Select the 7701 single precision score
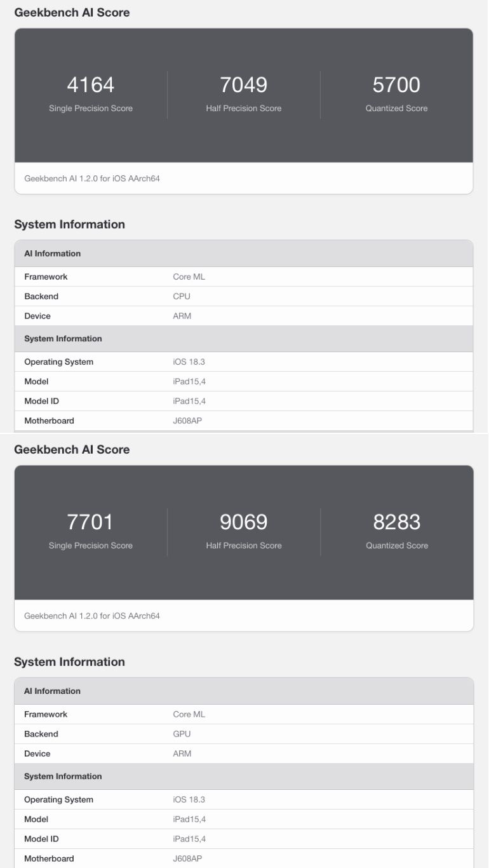Image resolution: width=489 pixels, height=868 pixels. point(91,522)
